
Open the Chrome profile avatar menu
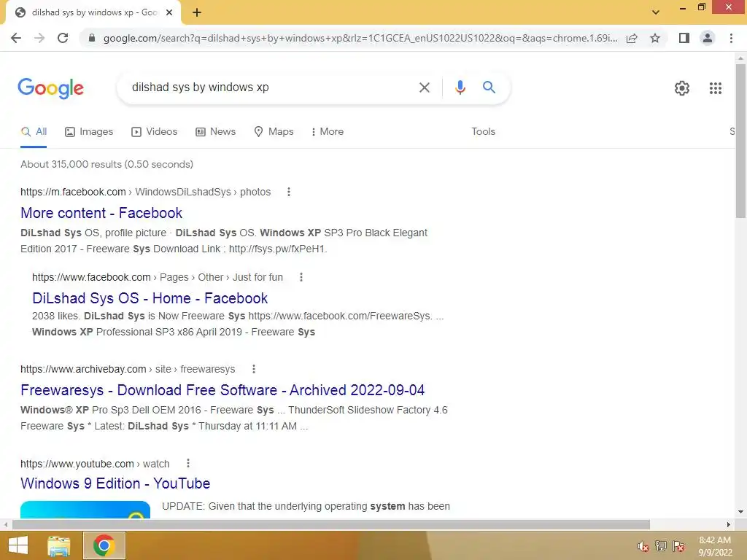coord(708,38)
